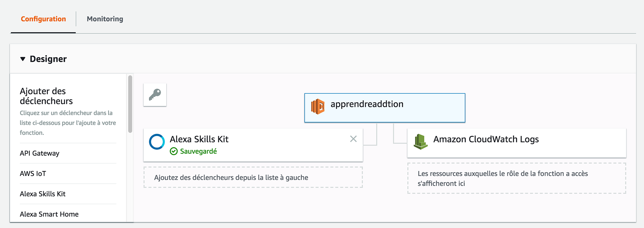Click the Designer section heading
The image size is (644, 228).
pyautogui.click(x=48, y=59)
